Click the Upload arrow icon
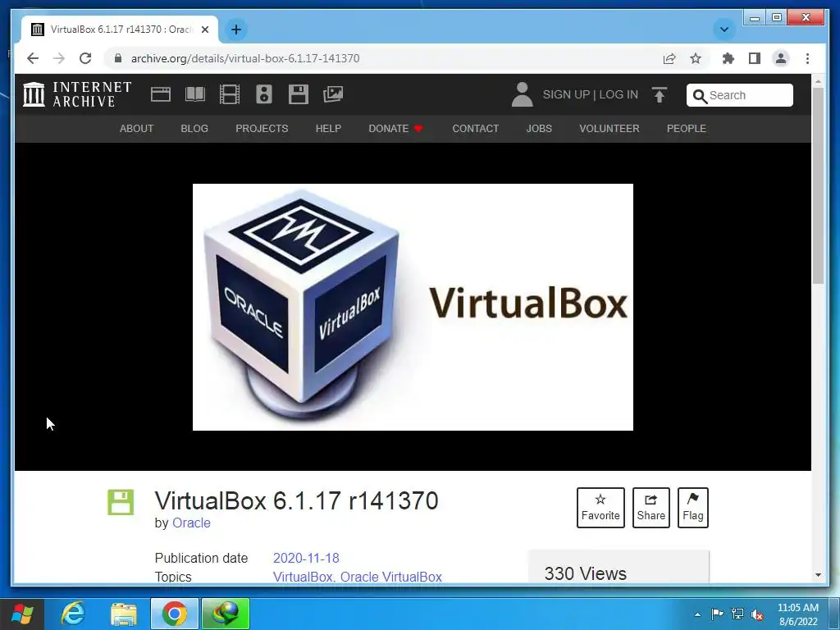The image size is (840, 630). click(x=660, y=95)
